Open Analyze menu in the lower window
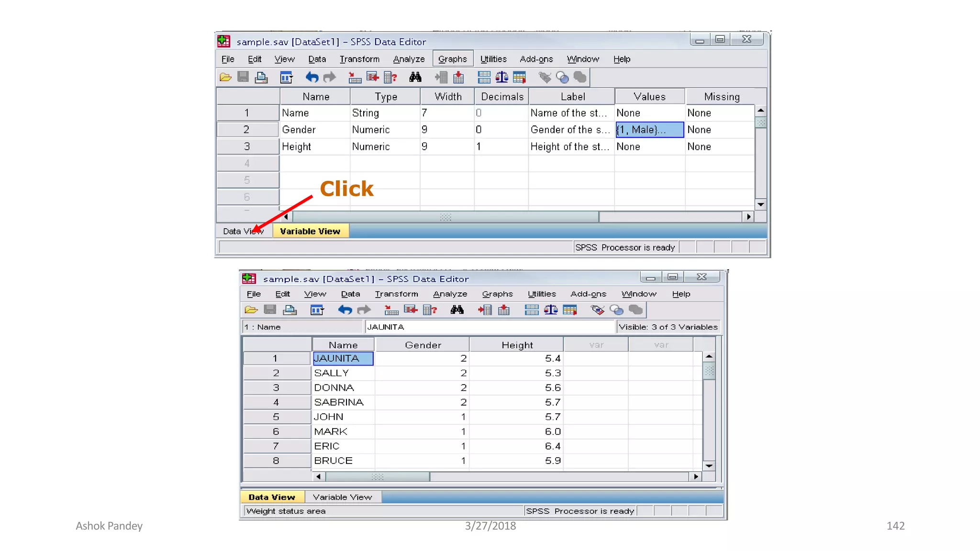980x551 pixels. coord(450,294)
